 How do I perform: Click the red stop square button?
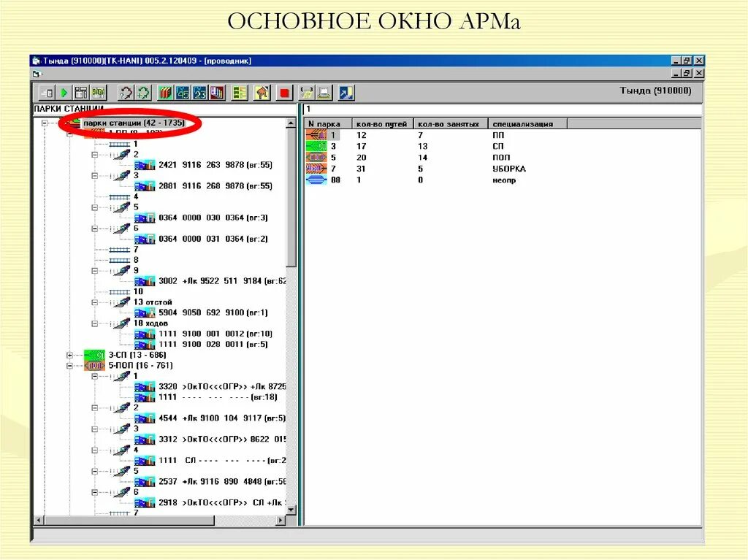pyautogui.click(x=284, y=93)
